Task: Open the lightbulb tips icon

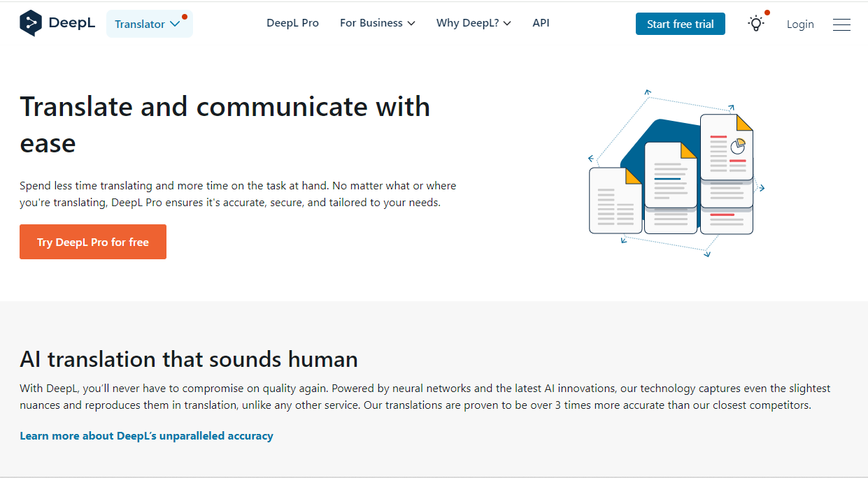Action: (756, 23)
